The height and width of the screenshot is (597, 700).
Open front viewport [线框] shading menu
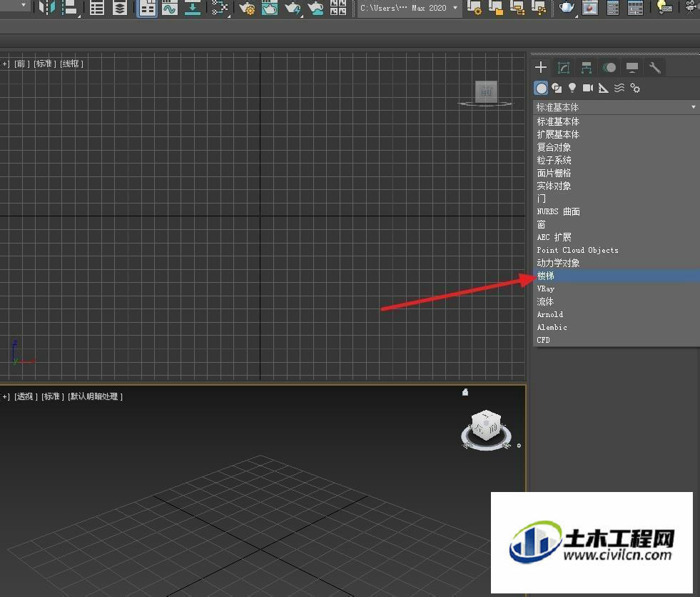coord(71,64)
